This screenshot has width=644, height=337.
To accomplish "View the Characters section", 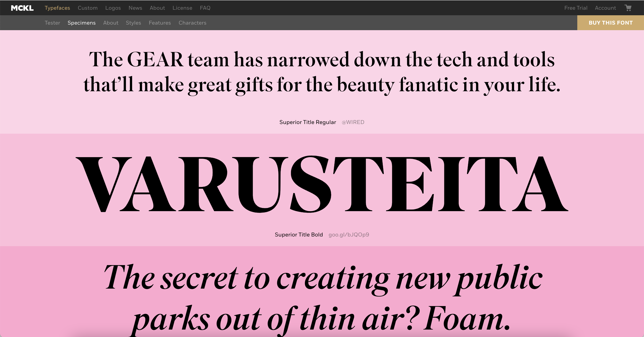I will (x=192, y=23).
